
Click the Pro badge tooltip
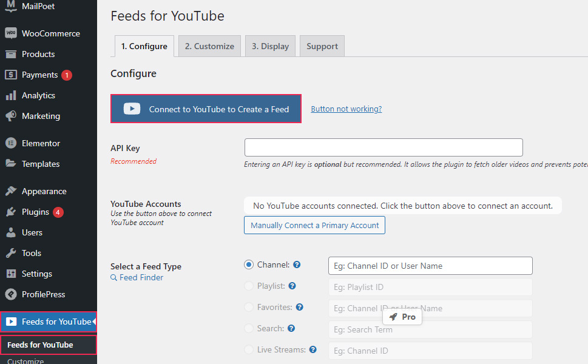pos(402,317)
